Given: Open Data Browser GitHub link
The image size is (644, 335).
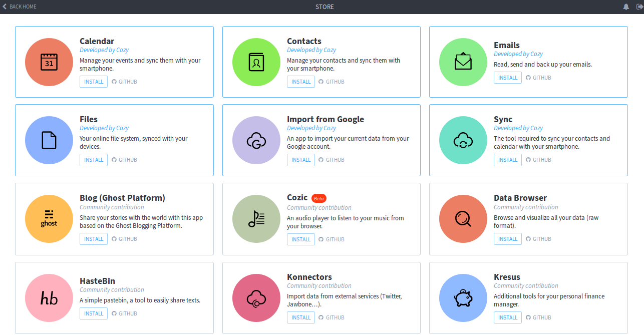Looking at the screenshot, I should point(538,239).
